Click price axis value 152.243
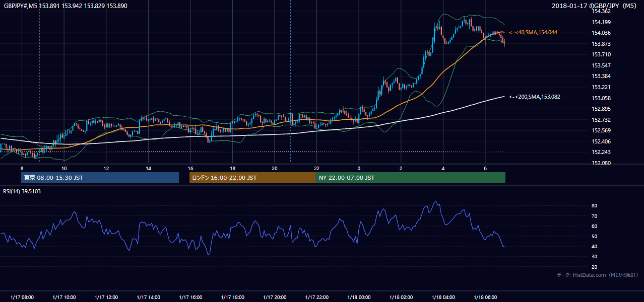The height and width of the screenshot is (302, 644). [x=601, y=153]
